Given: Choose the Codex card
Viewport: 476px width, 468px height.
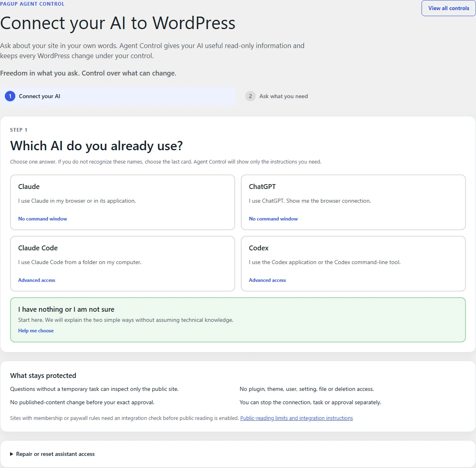Looking at the screenshot, I should 353,264.
